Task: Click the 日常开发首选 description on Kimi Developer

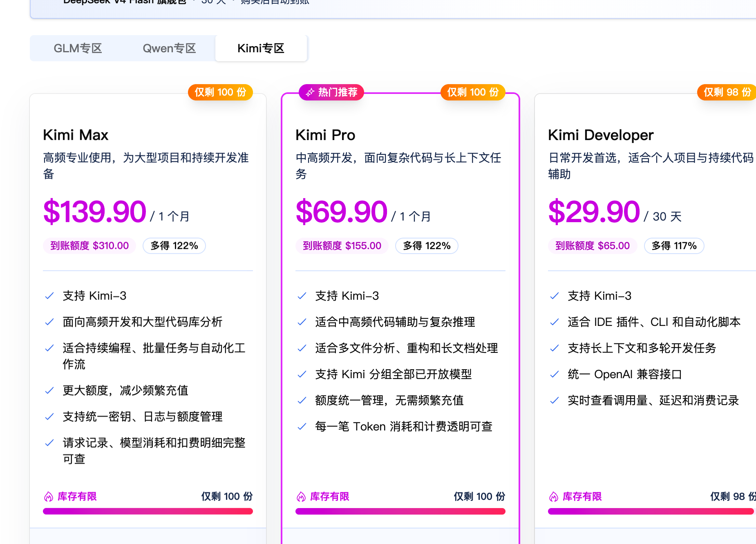Action: (x=651, y=166)
